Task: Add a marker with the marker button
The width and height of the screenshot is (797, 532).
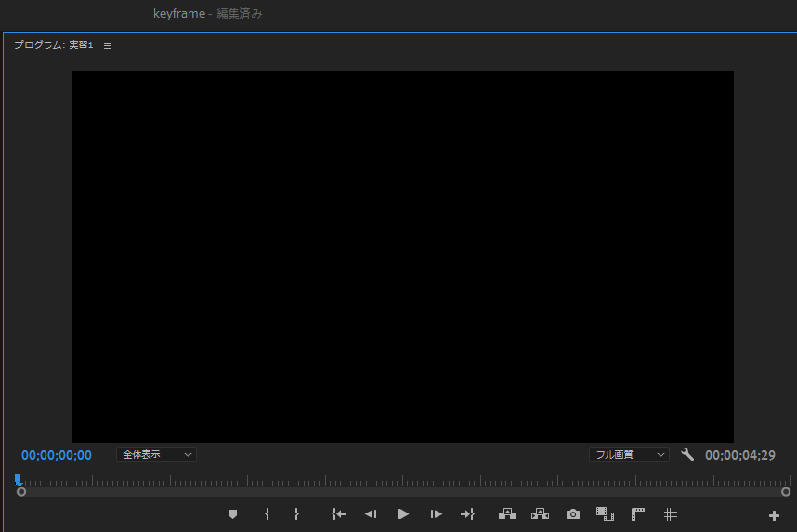Action: [x=232, y=514]
